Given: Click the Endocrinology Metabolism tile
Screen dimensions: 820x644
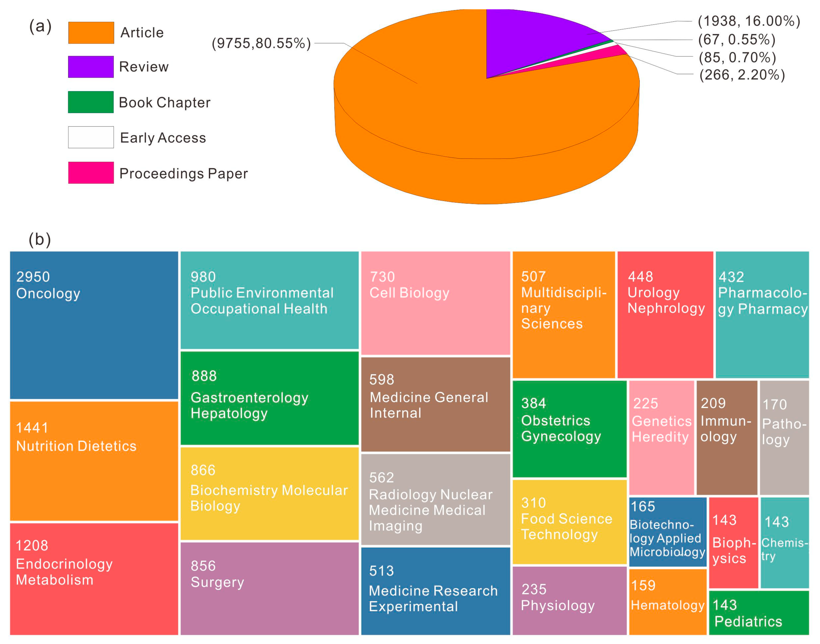Looking at the screenshot, I should point(94,578).
